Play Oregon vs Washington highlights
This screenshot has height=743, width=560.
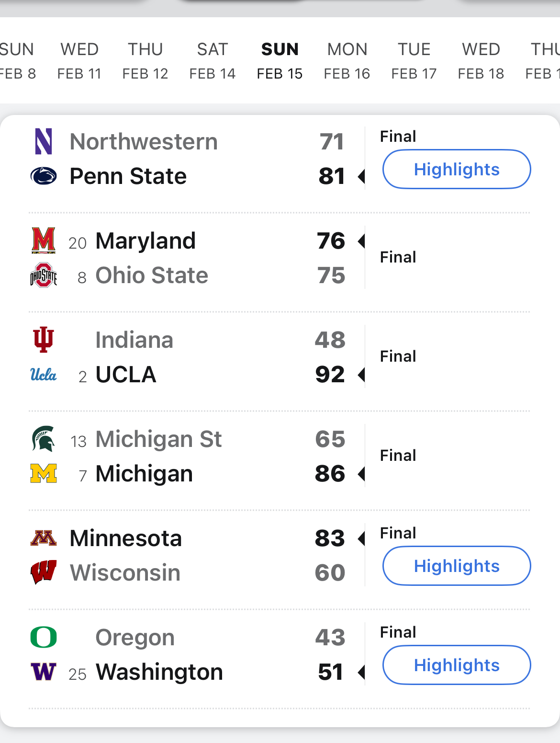[x=457, y=665]
